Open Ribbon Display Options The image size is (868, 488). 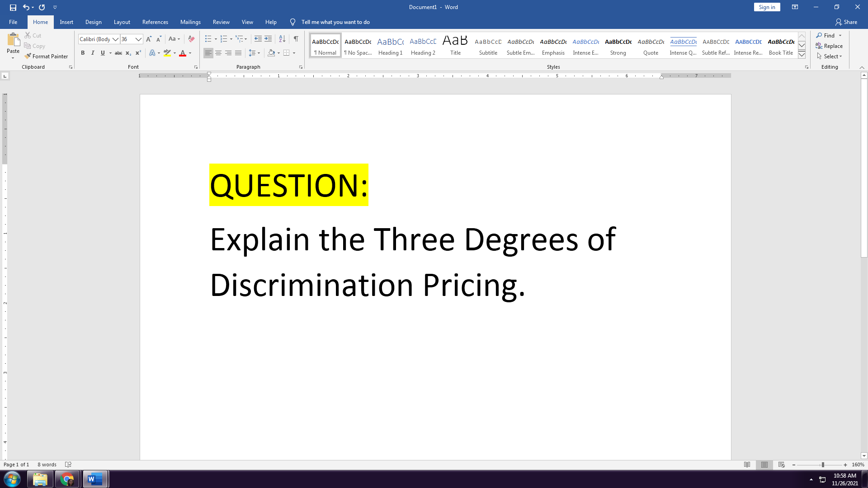click(795, 7)
